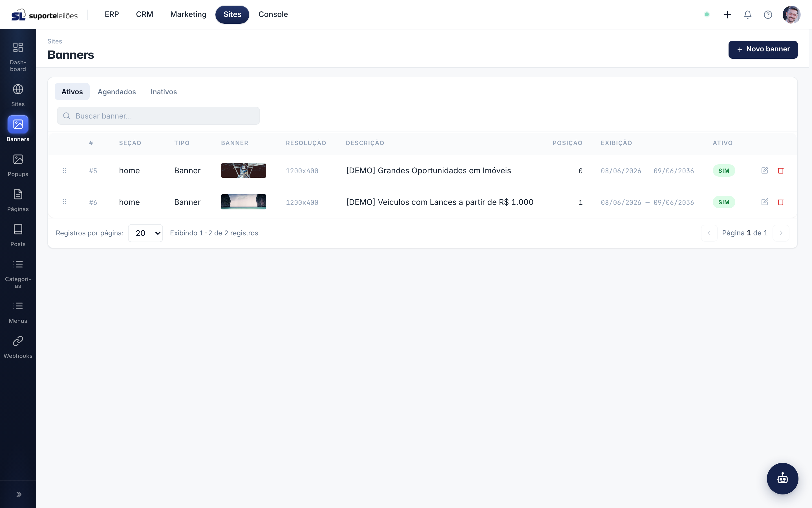Select the Banners sidebar icon
Image resolution: width=812 pixels, height=508 pixels.
pos(18,124)
